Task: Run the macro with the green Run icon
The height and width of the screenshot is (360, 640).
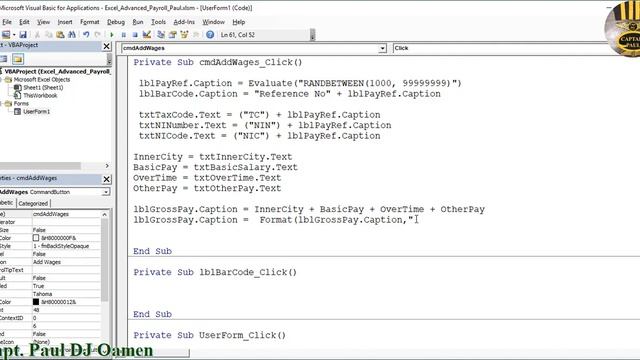Action: (112, 35)
